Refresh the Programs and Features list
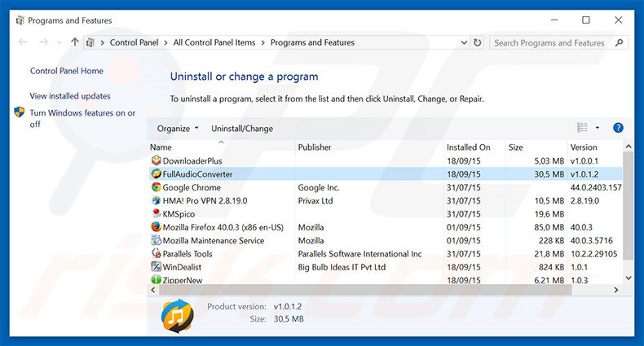The image size is (644, 346). tap(477, 42)
